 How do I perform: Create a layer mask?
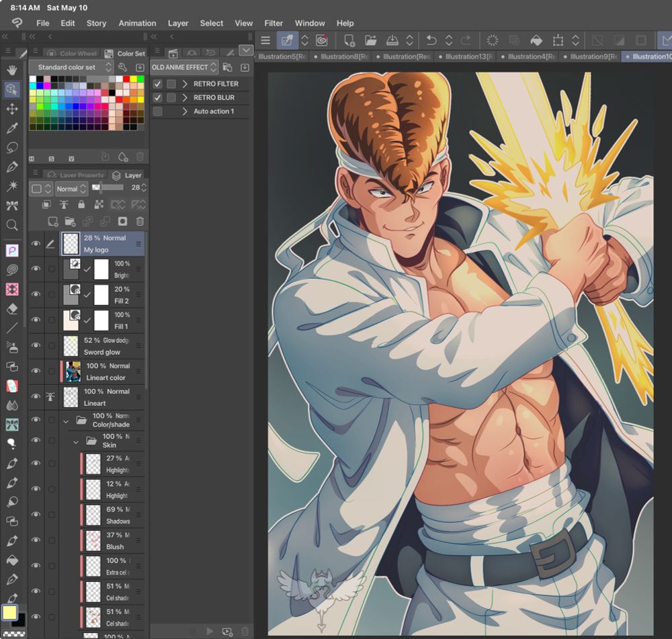tap(122, 221)
